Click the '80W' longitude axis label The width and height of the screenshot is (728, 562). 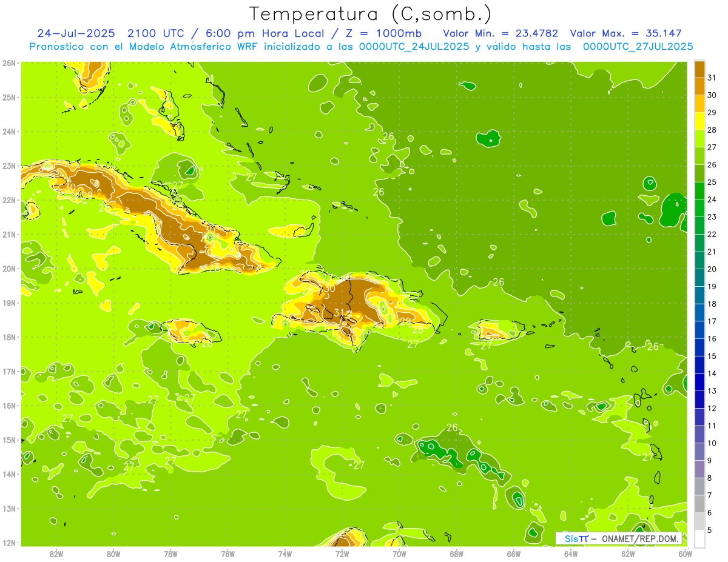pyautogui.click(x=113, y=554)
